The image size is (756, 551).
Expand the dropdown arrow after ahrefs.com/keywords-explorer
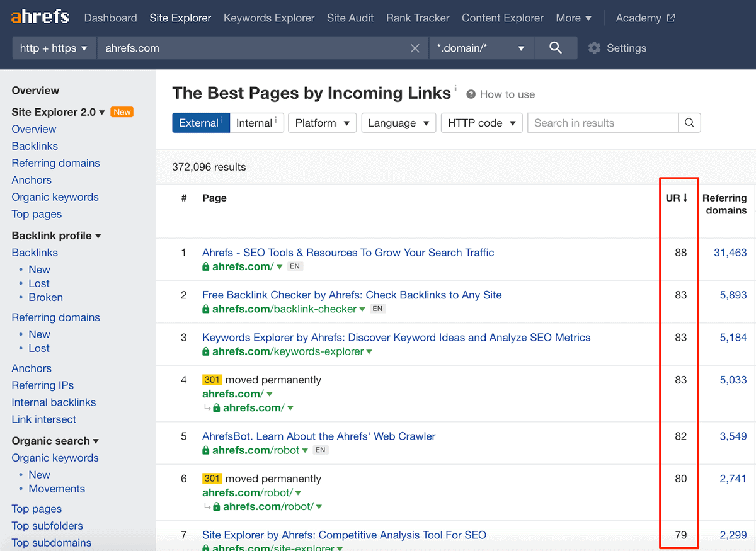[x=369, y=352]
